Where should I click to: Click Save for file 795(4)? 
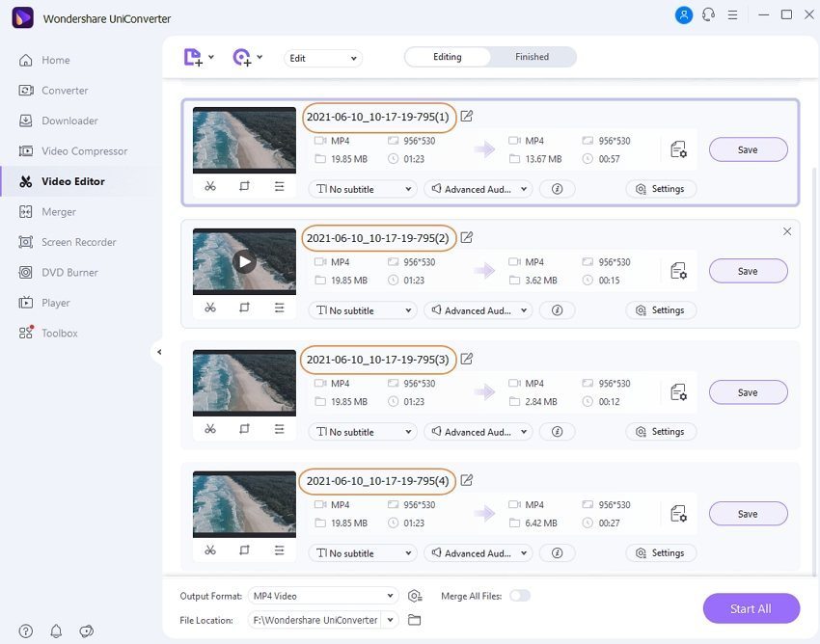coord(748,514)
